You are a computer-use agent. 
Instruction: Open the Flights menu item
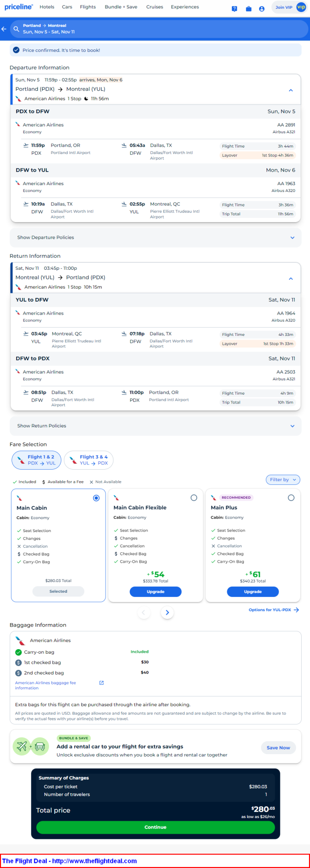(x=88, y=7)
